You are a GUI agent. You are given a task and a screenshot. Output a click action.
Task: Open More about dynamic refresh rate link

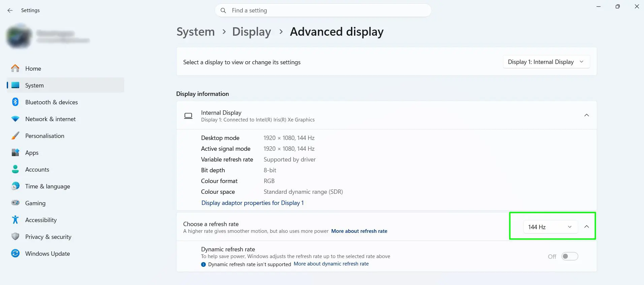(331, 264)
